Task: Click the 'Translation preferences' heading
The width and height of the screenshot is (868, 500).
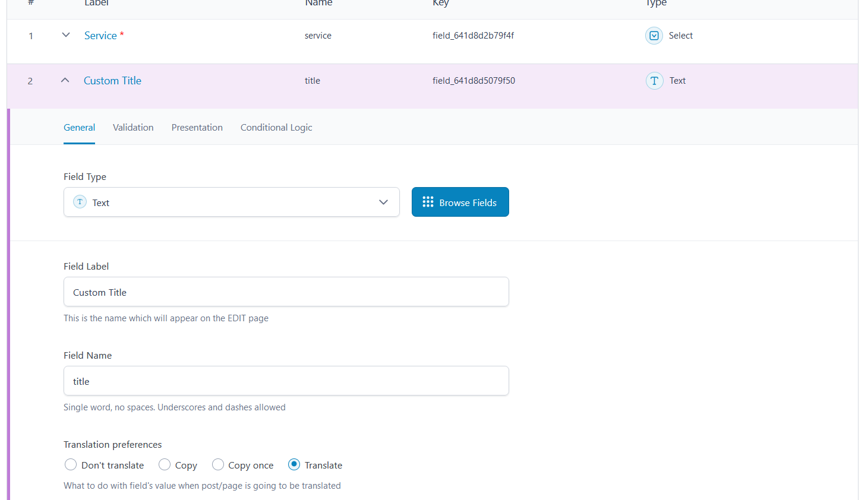Action: coord(113,444)
